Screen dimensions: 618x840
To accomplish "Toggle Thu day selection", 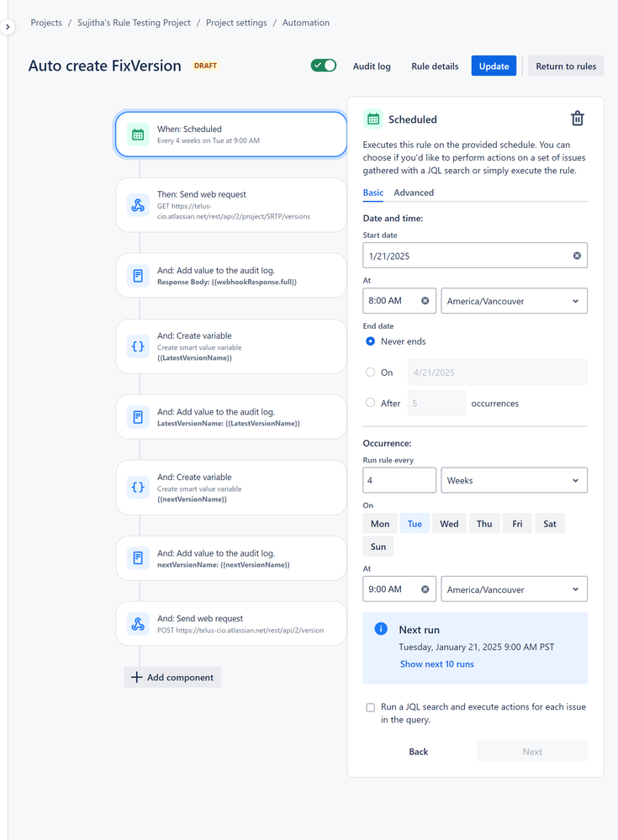I will pos(484,523).
